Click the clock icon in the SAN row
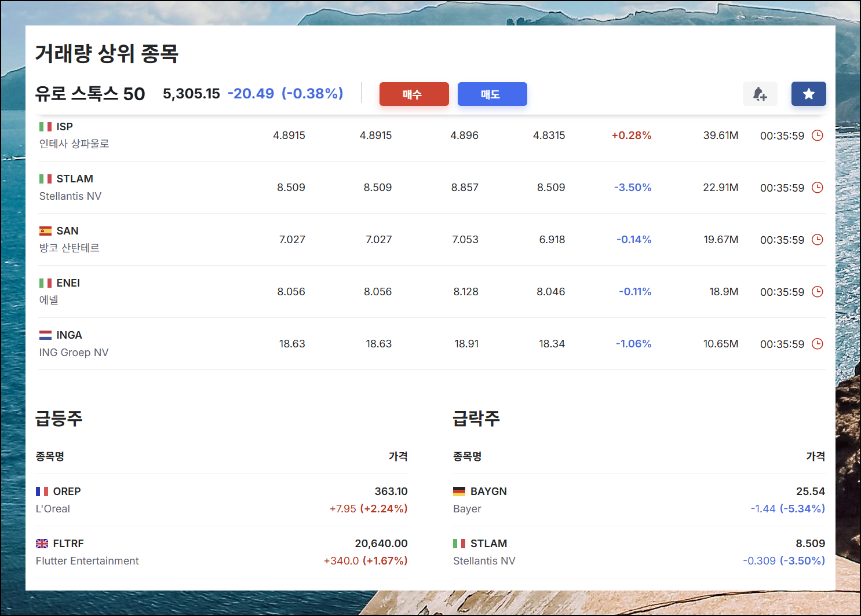 [817, 240]
